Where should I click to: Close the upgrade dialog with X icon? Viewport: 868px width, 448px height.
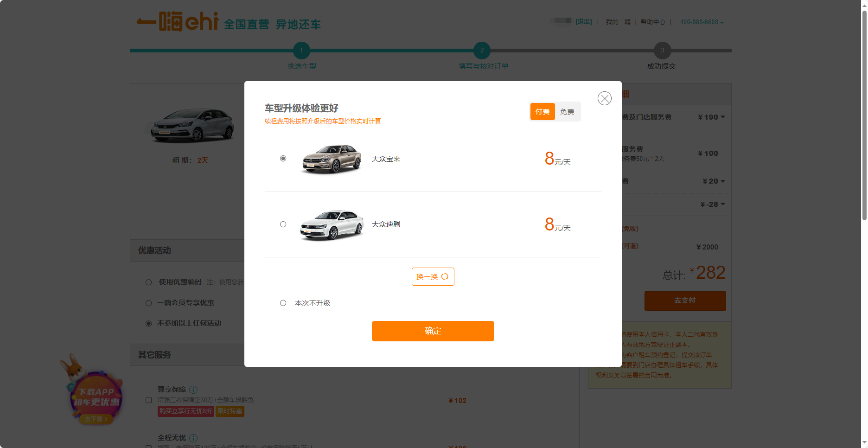coord(604,98)
